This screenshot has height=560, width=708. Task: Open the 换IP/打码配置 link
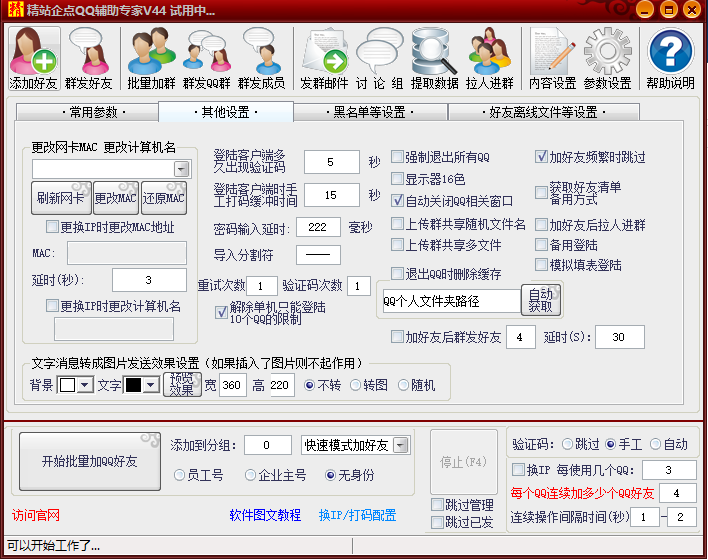click(357, 515)
